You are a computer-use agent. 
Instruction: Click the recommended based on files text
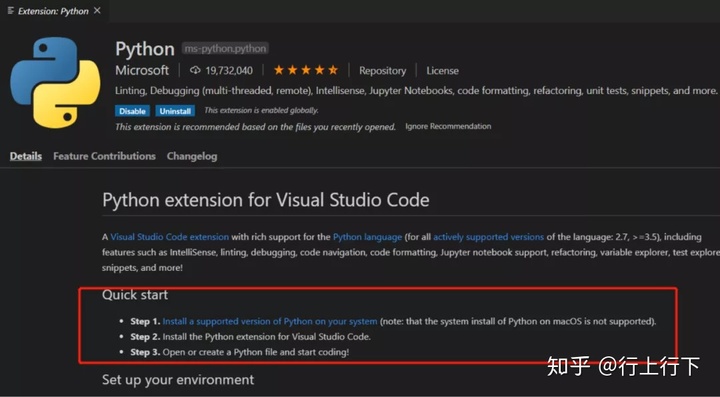coord(255,127)
